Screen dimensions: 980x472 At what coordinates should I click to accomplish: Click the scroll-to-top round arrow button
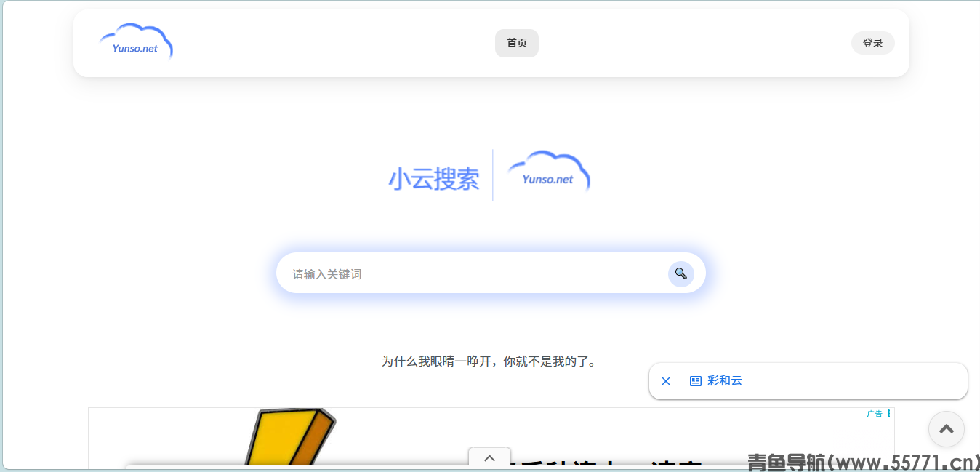pyautogui.click(x=947, y=429)
